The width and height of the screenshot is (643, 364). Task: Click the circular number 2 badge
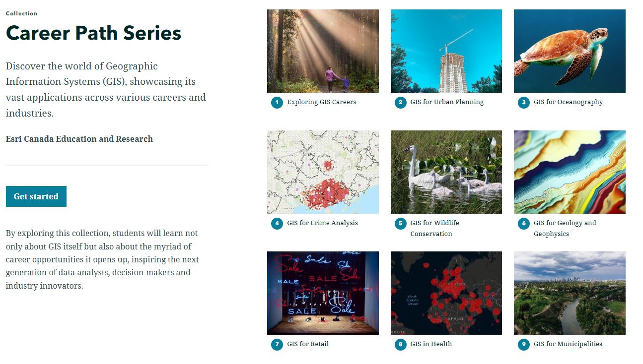tap(400, 102)
